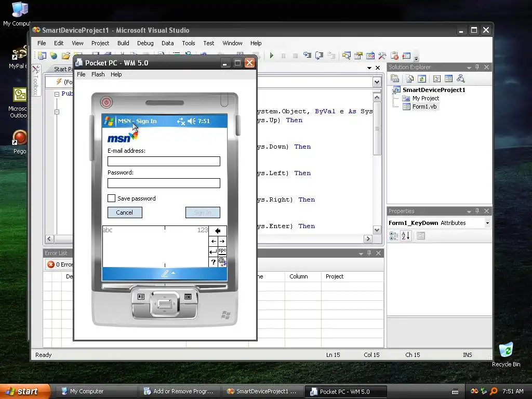Click Start Debugging green play icon in Visual Studio
The height and width of the screenshot is (399, 532).
tap(271, 55)
